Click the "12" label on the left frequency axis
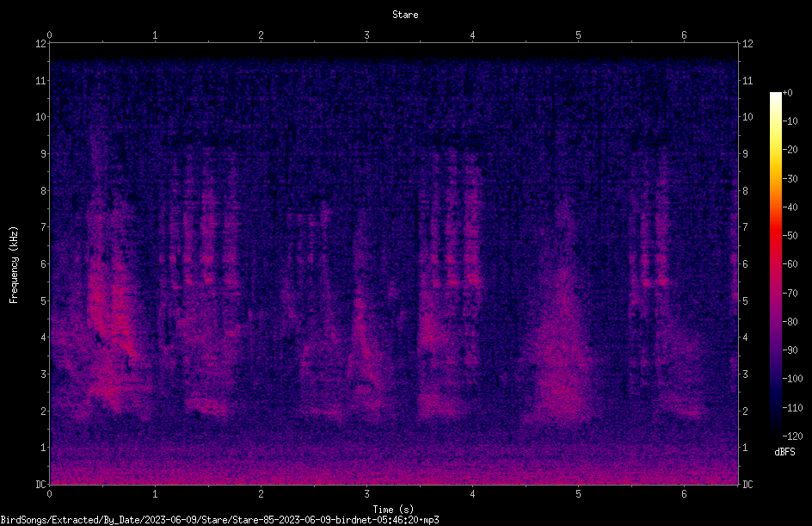 click(x=40, y=44)
